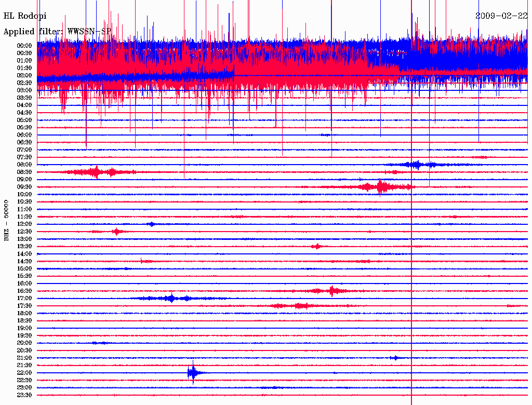Select the 11:30 time label
The width and height of the screenshot is (532, 405).
[x=24, y=217]
